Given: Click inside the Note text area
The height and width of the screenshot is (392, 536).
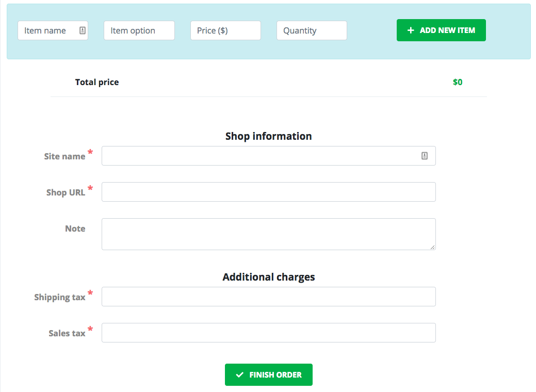Looking at the screenshot, I should point(269,234).
